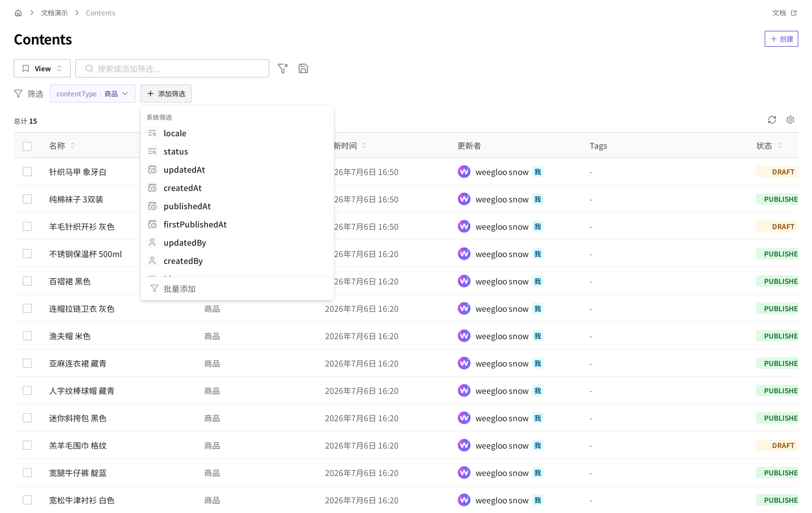
Task: Click weegloo avatar in 渔夫帽 米色 row
Action: (464, 336)
